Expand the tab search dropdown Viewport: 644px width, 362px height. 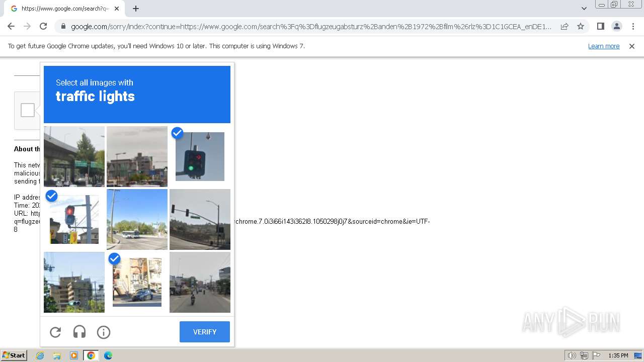[584, 9]
